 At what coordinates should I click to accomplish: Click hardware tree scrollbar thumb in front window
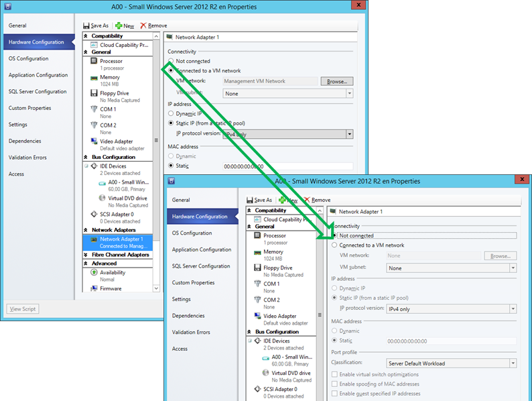pyautogui.click(x=320, y=314)
